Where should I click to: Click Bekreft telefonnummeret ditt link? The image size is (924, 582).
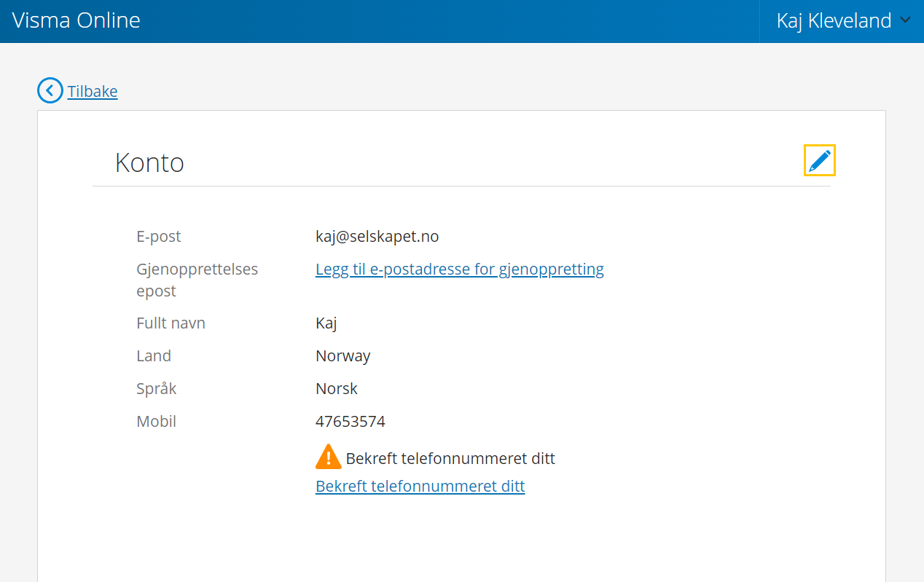(x=420, y=486)
